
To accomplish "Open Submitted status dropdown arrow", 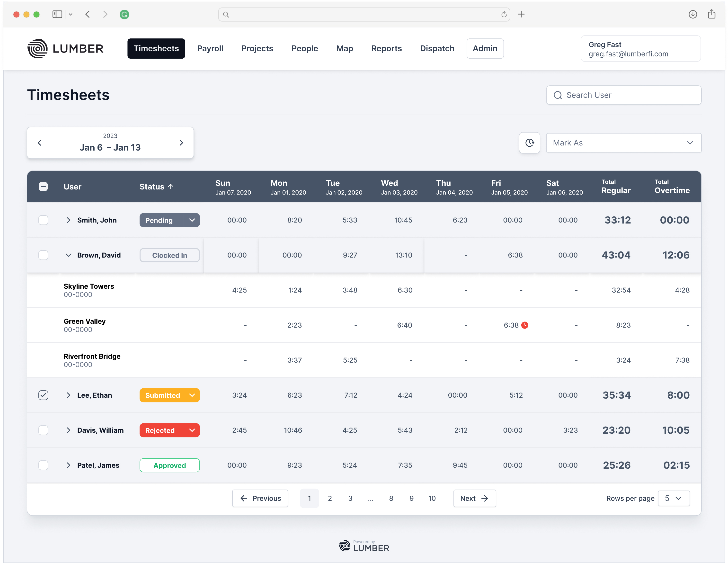I will point(192,395).
